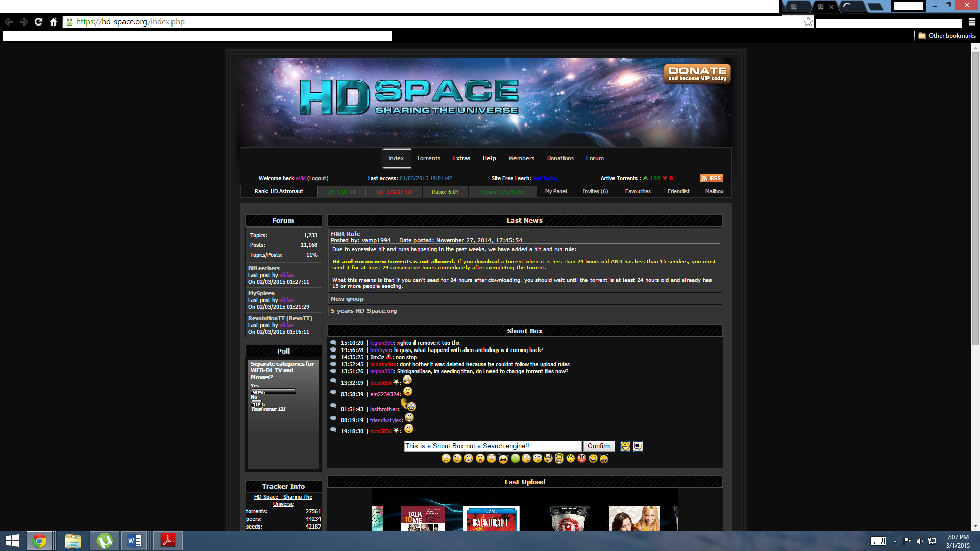The image size is (980, 551).
Task: Open the BitLeechers forum topic
Action: pos(264,268)
